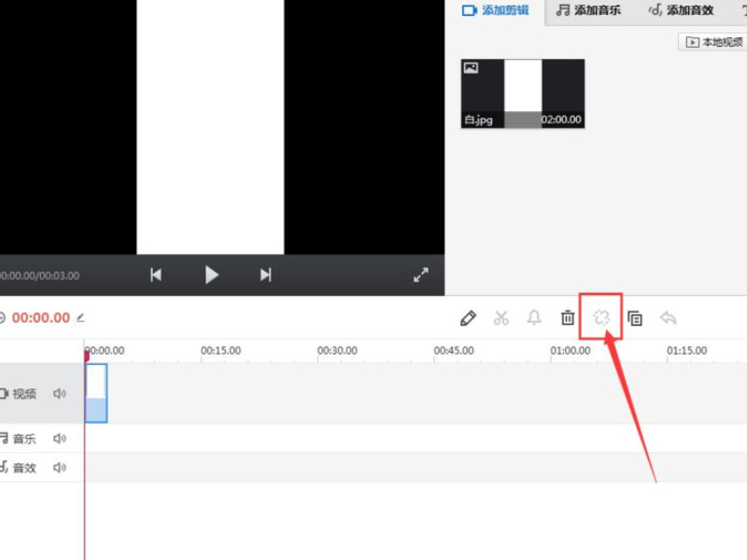Open the 添加剪辑 tab
This screenshot has height=560, width=747.
tap(496, 10)
